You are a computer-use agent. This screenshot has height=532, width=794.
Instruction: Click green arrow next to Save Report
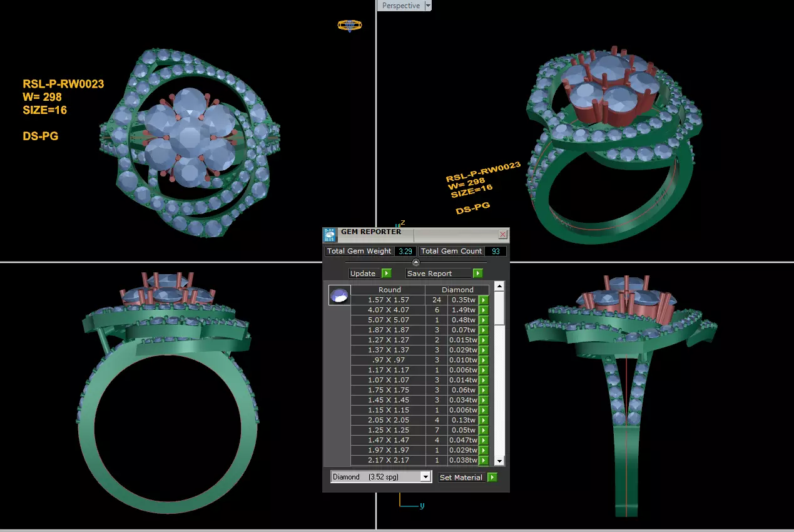coord(478,274)
